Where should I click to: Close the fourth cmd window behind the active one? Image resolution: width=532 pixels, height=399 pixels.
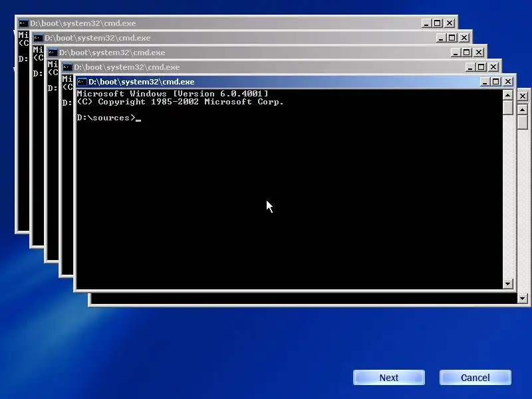[x=493, y=67]
